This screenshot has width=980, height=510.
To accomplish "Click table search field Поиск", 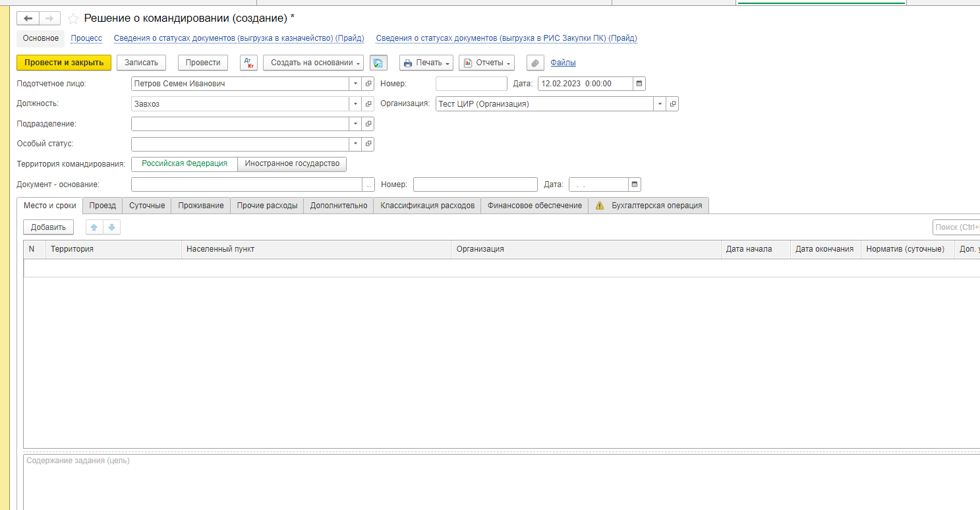I will point(956,227).
